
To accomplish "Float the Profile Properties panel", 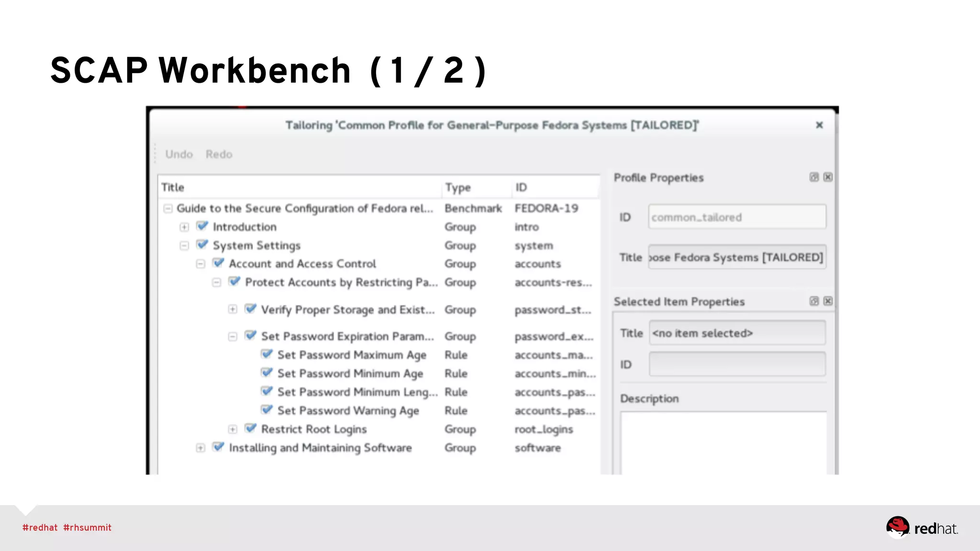I will pos(814,177).
